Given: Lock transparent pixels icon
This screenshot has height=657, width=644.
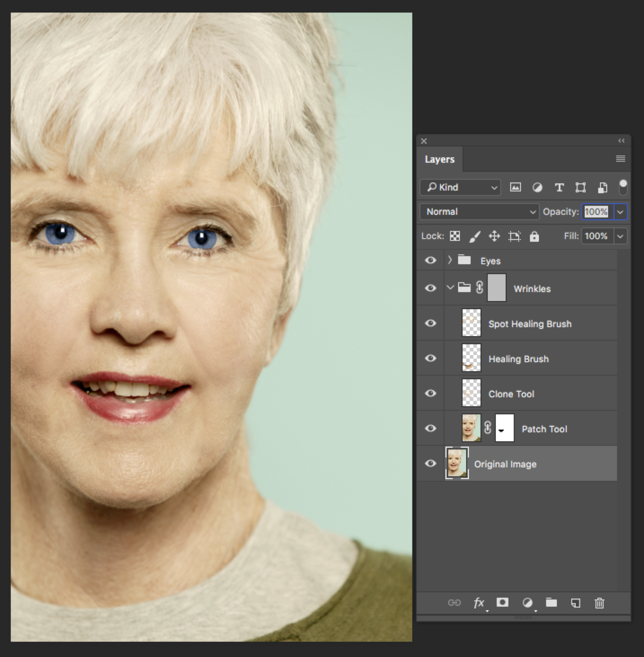Looking at the screenshot, I should [x=454, y=236].
